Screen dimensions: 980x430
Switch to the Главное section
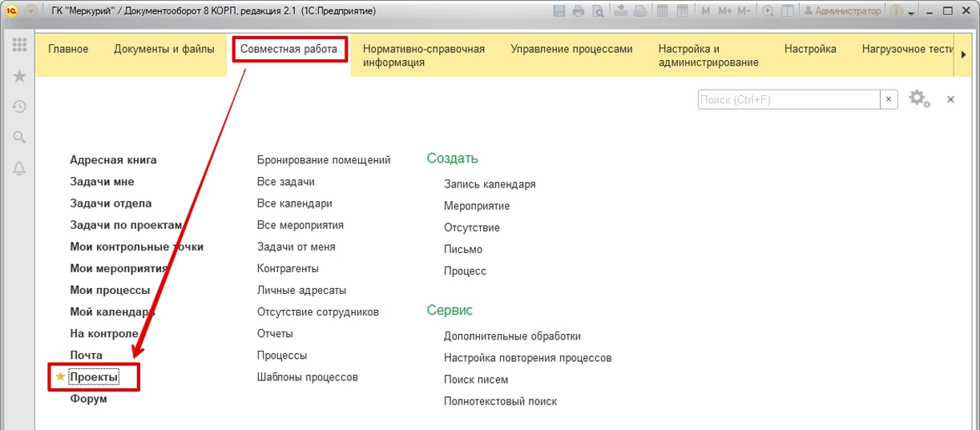68,49
